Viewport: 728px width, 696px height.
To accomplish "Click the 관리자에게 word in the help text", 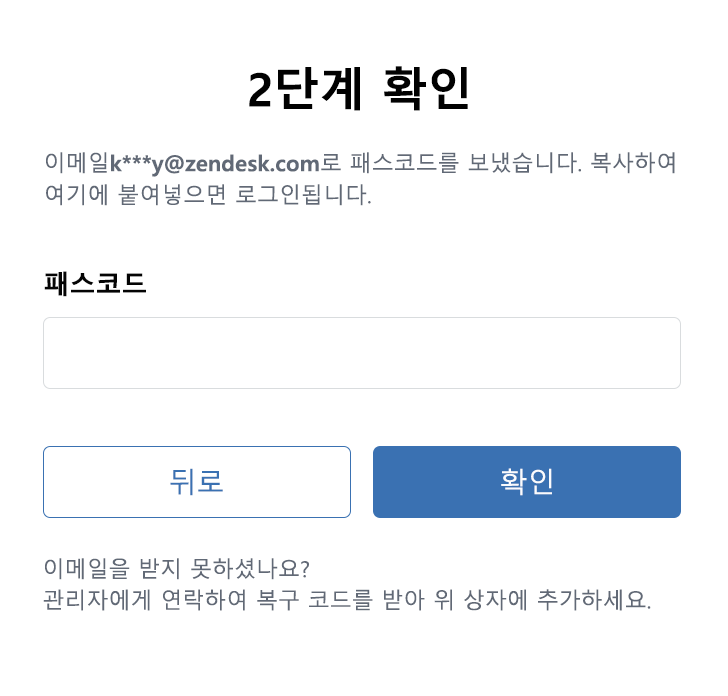I will (x=97, y=599).
